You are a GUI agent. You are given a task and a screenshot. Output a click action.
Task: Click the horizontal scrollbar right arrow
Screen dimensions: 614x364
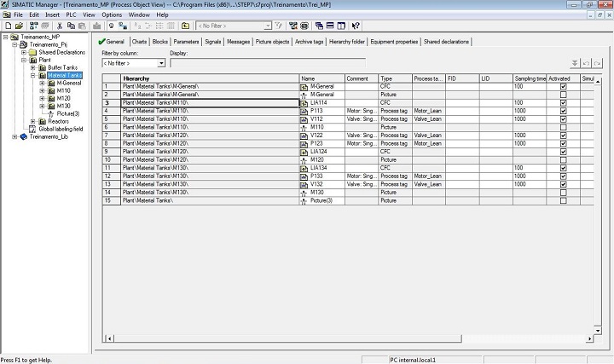(x=590, y=338)
